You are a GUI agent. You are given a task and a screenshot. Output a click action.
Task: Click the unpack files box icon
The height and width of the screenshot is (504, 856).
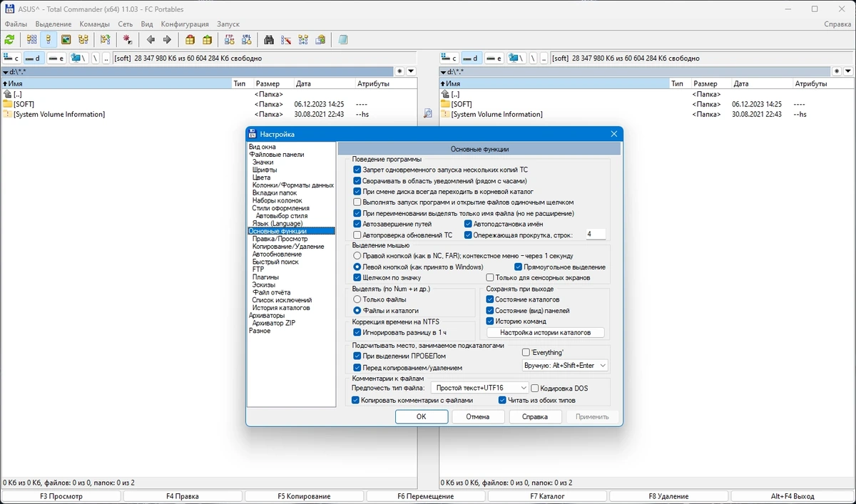207,40
